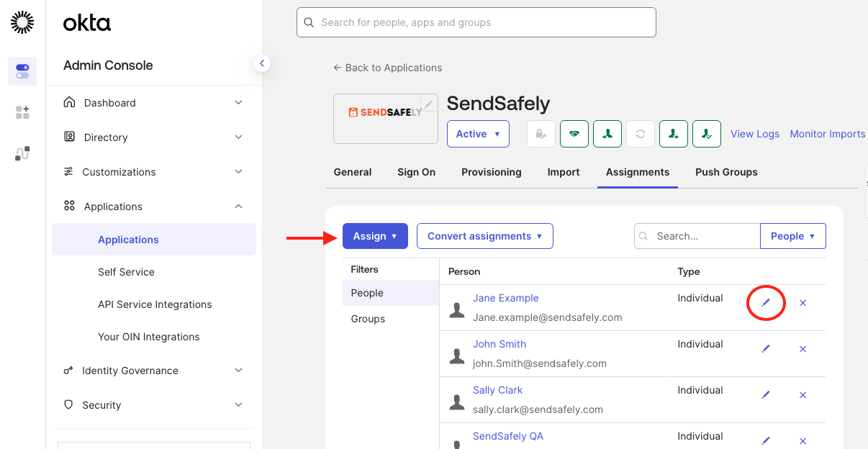This screenshot has width=868, height=449.
Task: Click the Dashboard home icon
Action: point(69,102)
